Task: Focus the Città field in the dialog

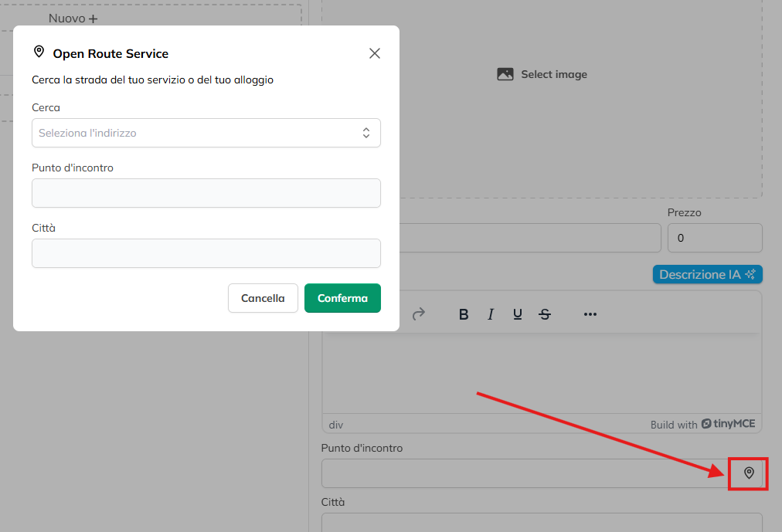Action: click(x=206, y=253)
